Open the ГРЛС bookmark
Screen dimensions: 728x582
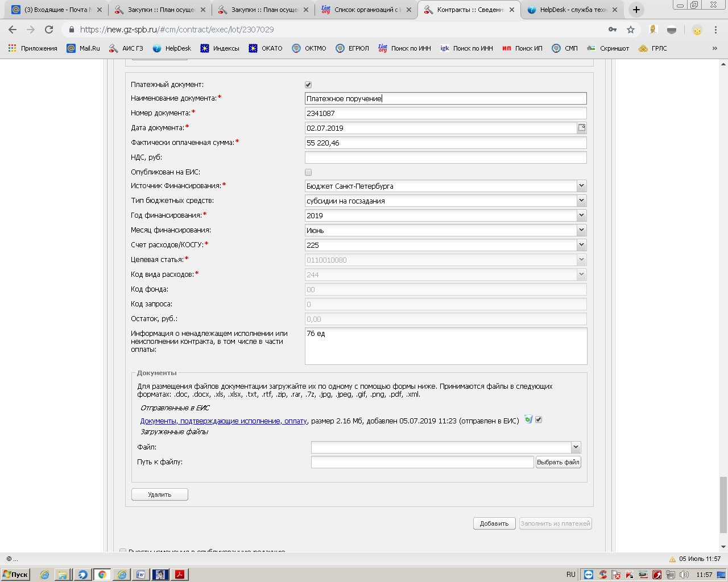click(x=652, y=48)
